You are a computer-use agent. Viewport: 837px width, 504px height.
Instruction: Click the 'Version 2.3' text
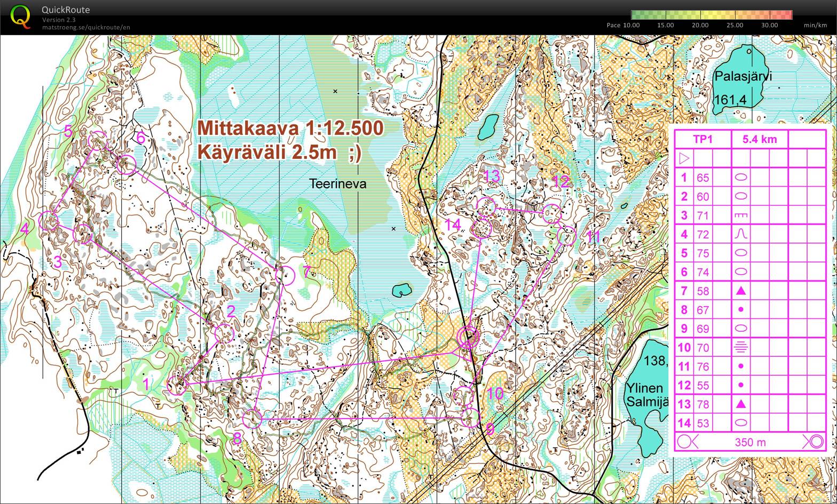pyautogui.click(x=59, y=20)
